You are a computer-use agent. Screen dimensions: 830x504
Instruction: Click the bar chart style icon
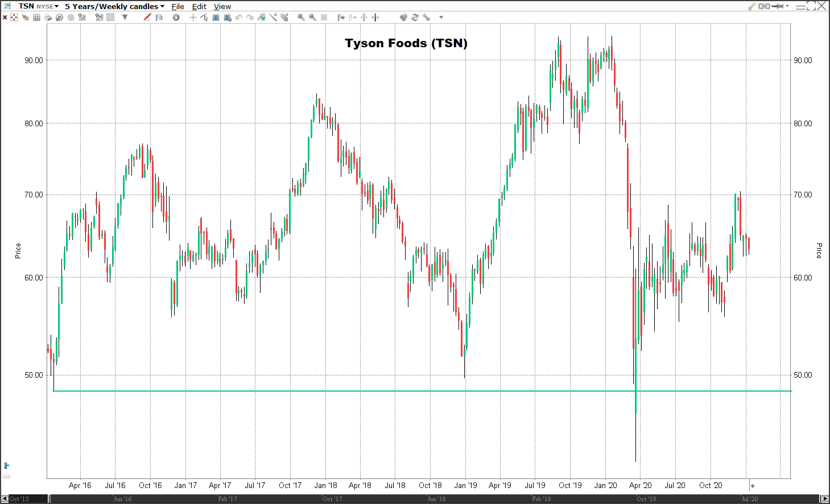159,18
